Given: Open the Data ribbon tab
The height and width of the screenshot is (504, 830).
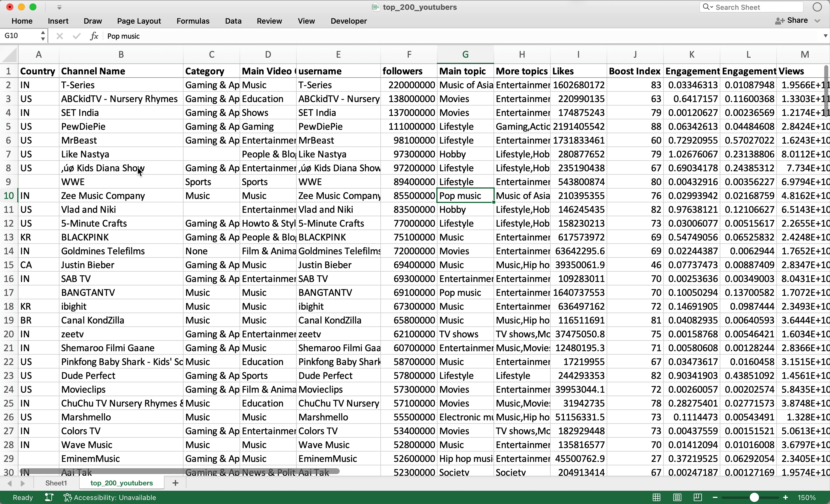Looking at the screenshot, I should [233, 21].
